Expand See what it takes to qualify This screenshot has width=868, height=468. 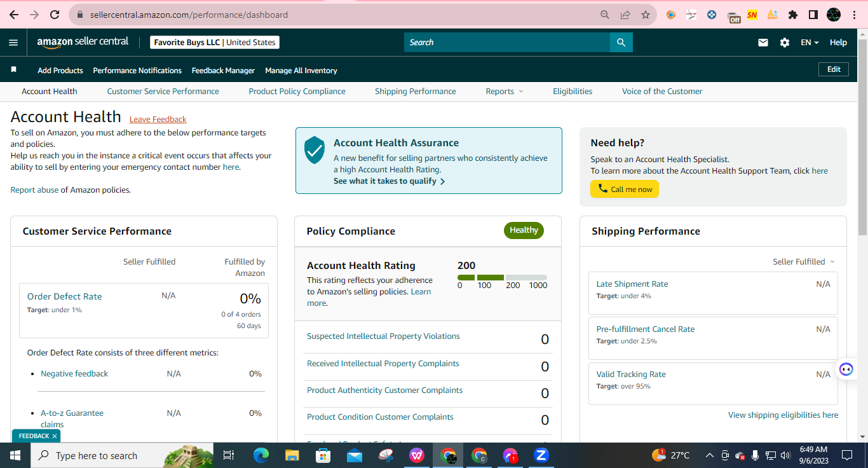tap(389, 181)
